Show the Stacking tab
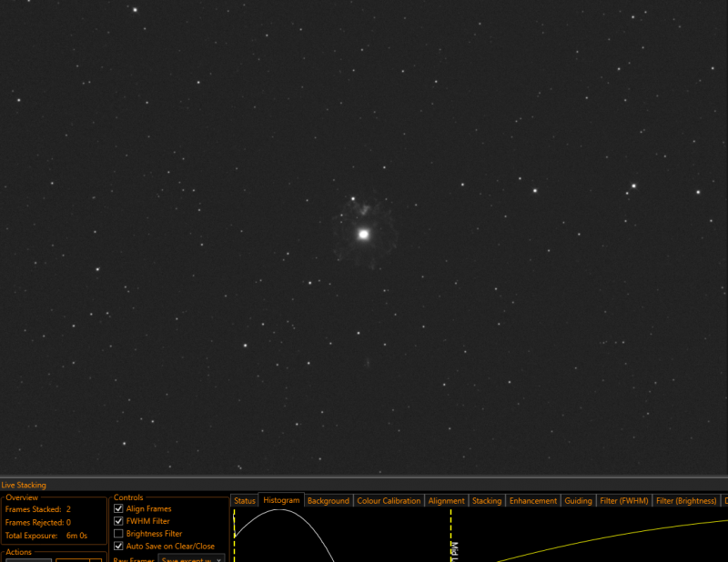Screen dimensions: 728x562 487,501
